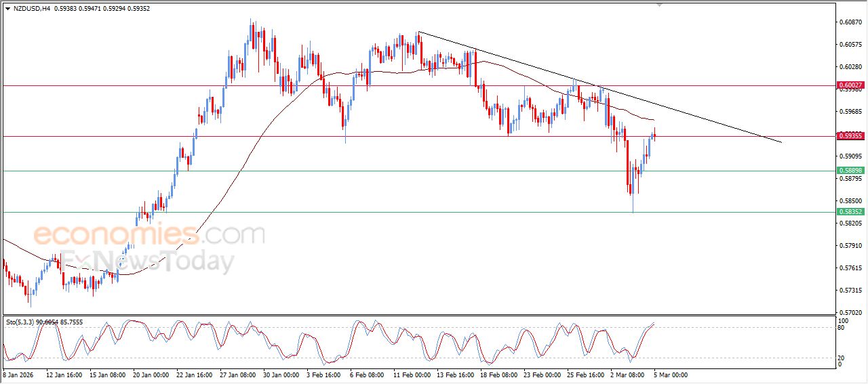
Task: Select the black descending trendline
Action: 600,87
